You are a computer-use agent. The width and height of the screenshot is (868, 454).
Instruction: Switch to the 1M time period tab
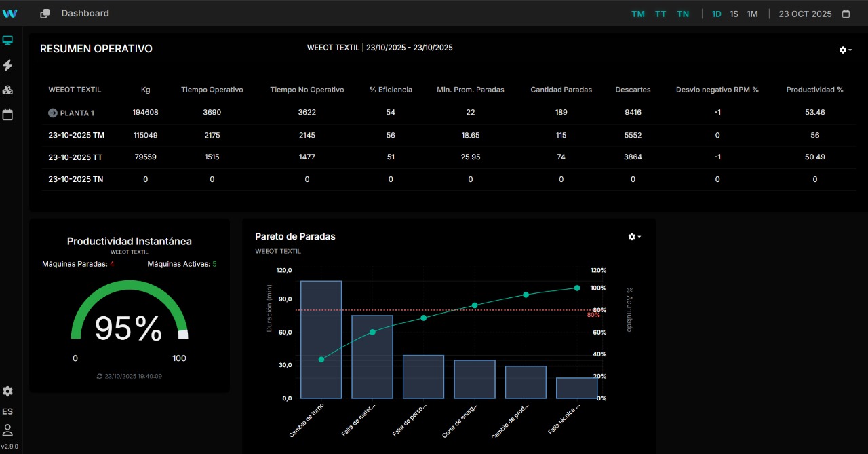coord(752,14)
